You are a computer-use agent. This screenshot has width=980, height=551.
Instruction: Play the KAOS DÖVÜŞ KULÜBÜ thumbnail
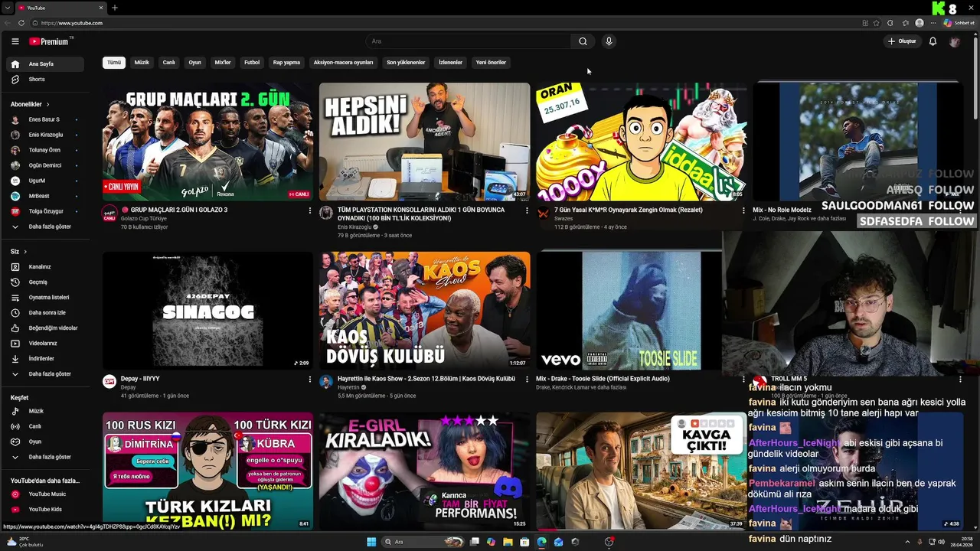[x=424, y=311]
